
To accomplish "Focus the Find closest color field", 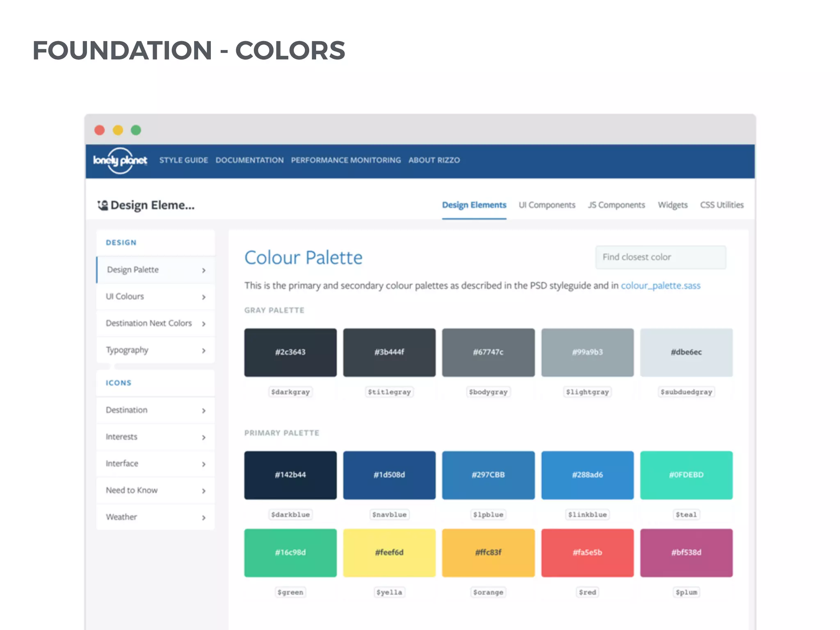I will pos(660,257).
